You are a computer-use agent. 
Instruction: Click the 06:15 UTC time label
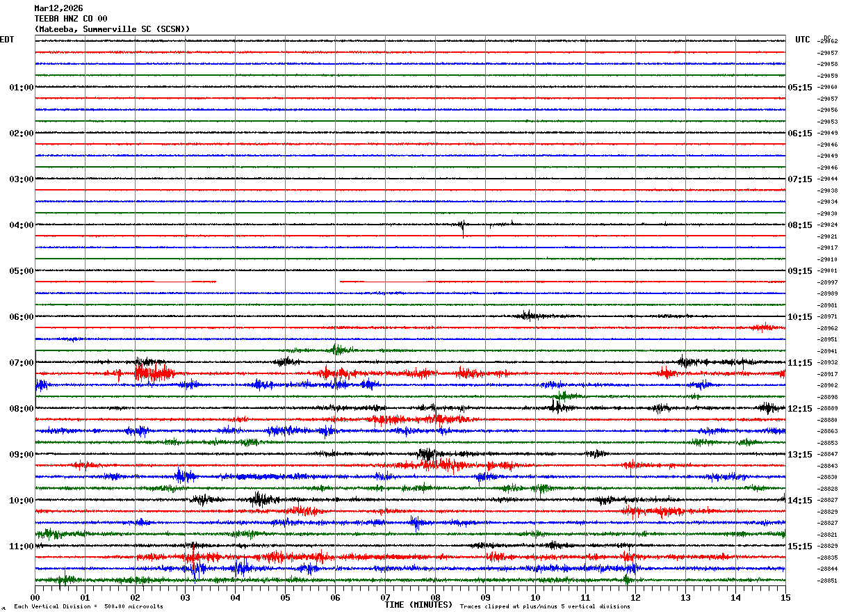click(x=800, y=133)
